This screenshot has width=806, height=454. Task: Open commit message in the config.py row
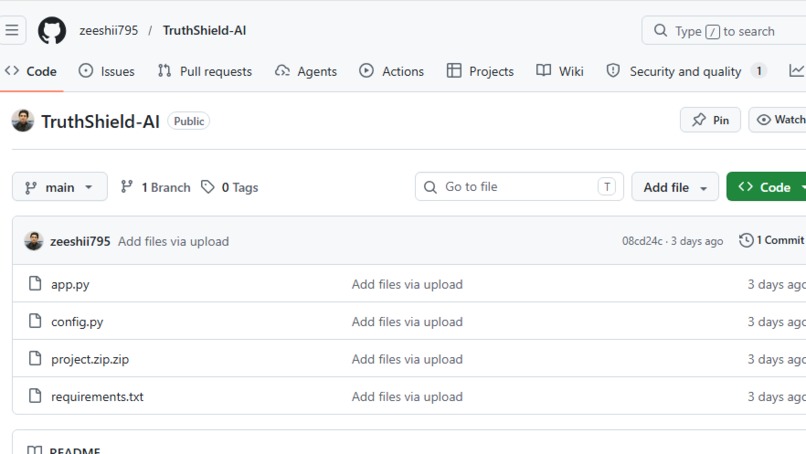coord(407,322)
